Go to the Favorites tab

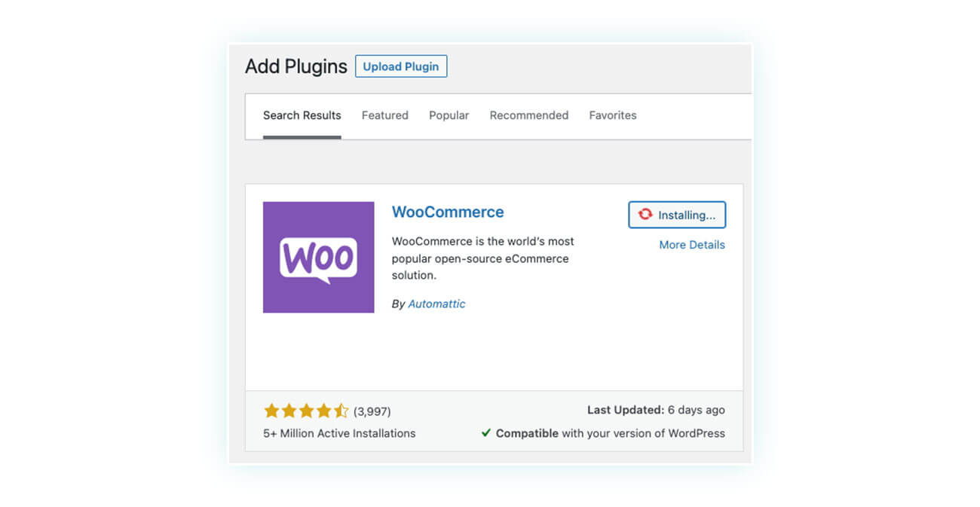tap(613, 115)
